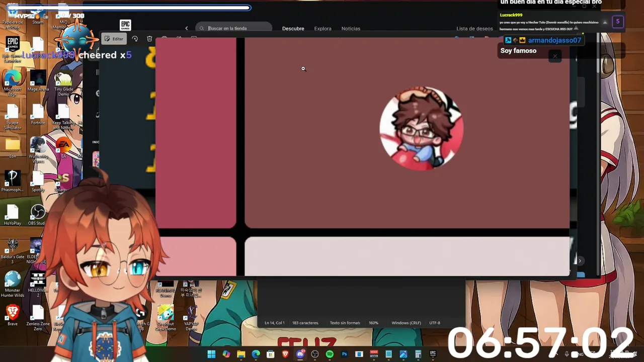
Task: Open Tiny Glade Demo desktop shortcut
Action: (x=63, y=83)
